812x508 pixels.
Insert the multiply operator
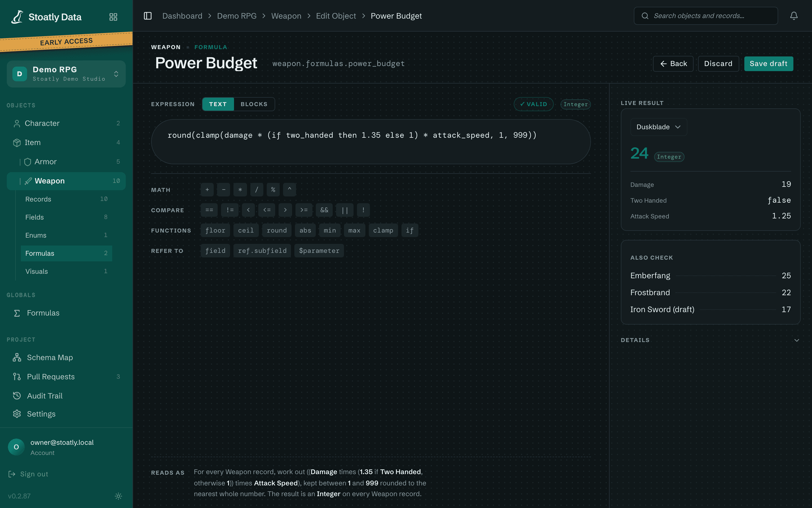point(240,190)
